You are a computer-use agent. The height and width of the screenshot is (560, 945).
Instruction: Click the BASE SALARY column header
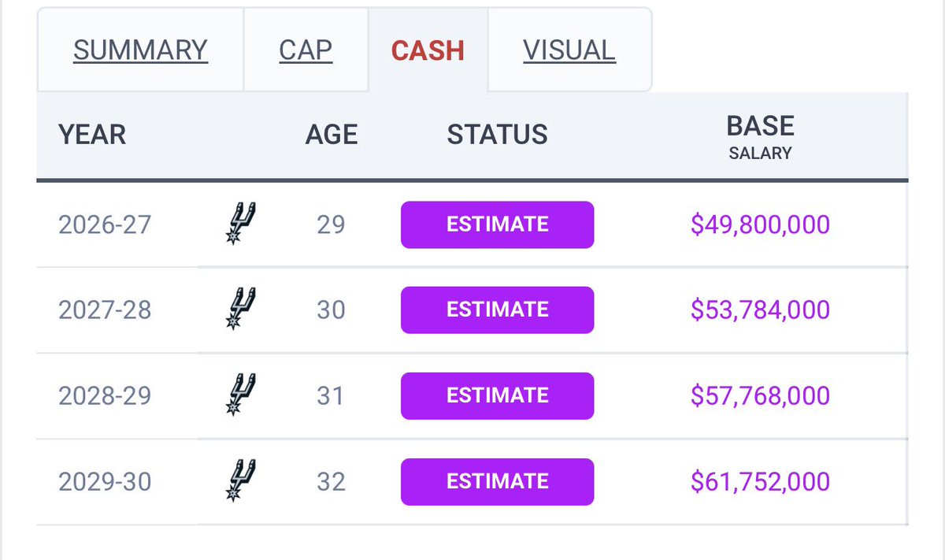760,136
